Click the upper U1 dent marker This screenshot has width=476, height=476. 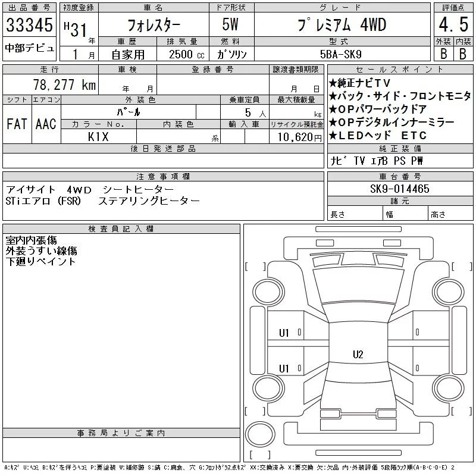click(x=284, y=333)
